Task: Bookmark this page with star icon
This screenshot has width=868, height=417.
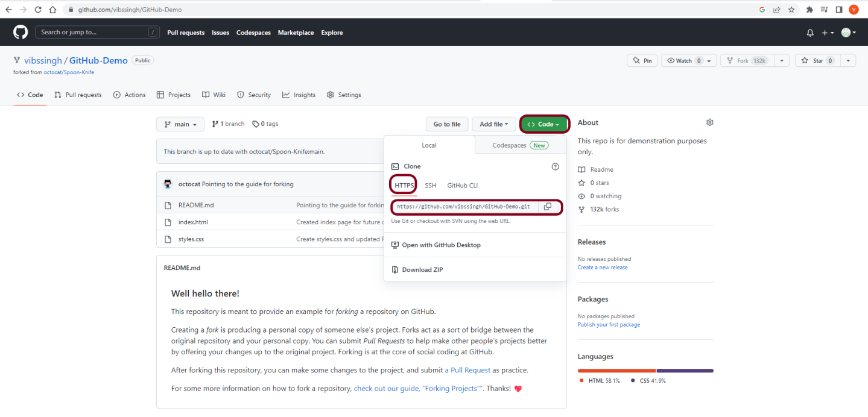Action: pos(791,10)
